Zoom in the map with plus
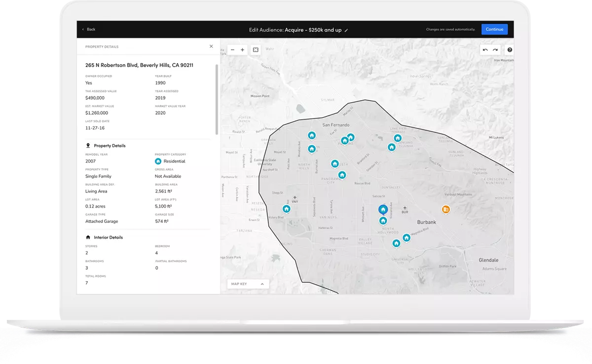Image resolution: width=592 pixels, height=364 pixels. pyautogui.click(x=242, y=50)
